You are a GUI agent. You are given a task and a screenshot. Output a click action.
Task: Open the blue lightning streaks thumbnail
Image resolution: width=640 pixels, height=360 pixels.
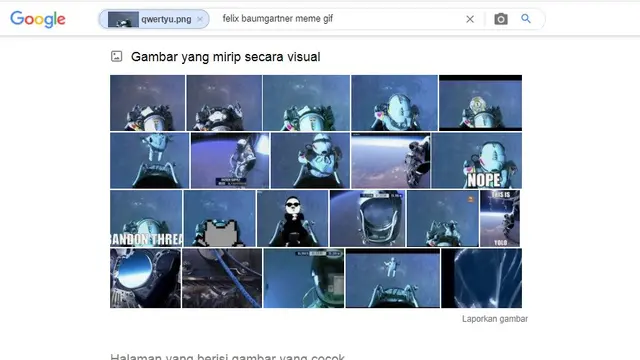pyautogui.click(x=482, y=278)
